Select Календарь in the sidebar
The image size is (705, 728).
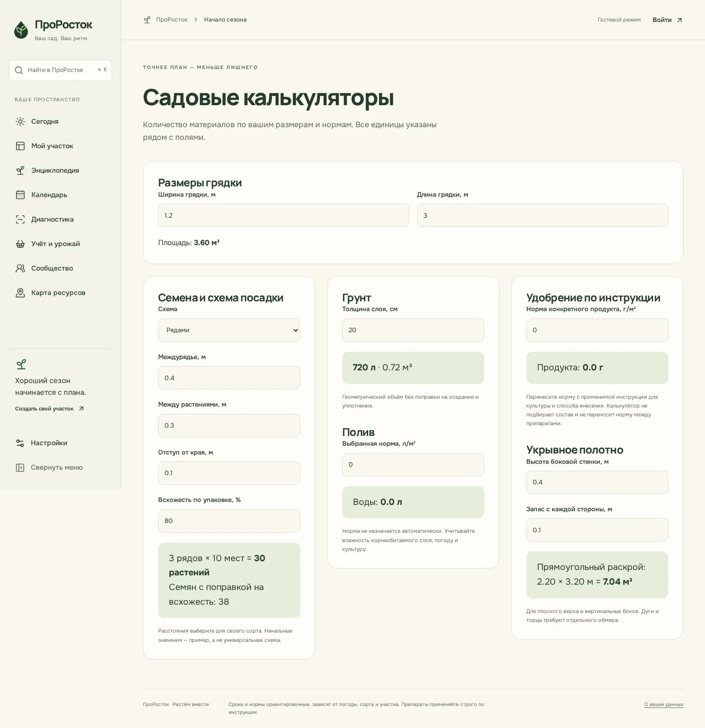click(x=60, y=195)
